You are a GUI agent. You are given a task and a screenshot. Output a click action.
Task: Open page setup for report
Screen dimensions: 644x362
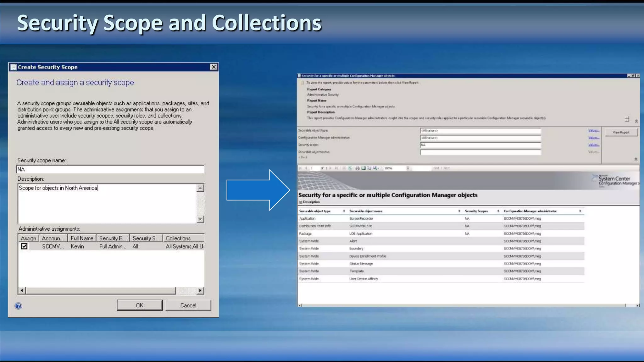[369, 168]
